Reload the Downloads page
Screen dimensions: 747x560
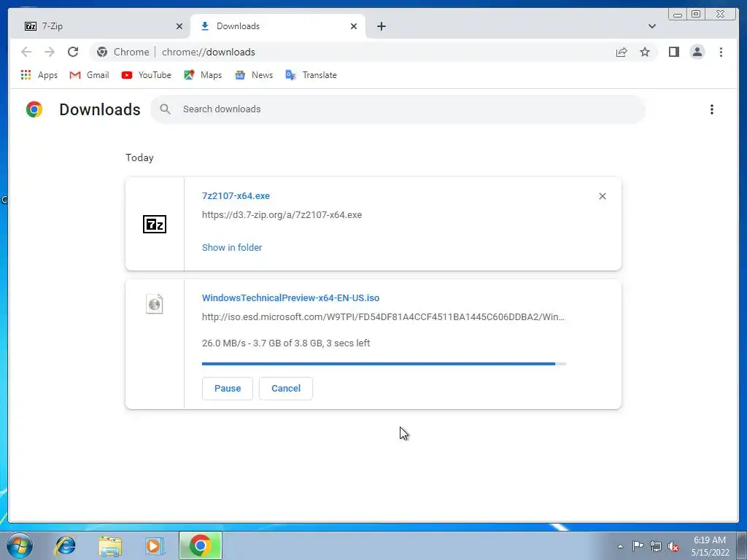[73, 52]
